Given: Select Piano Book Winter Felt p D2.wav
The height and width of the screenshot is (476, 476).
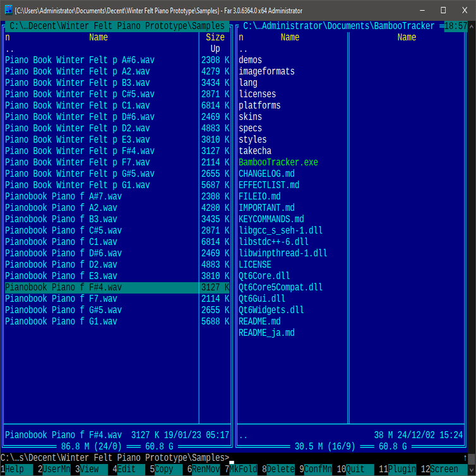Looking at the screenshot, I should (78, 128).
